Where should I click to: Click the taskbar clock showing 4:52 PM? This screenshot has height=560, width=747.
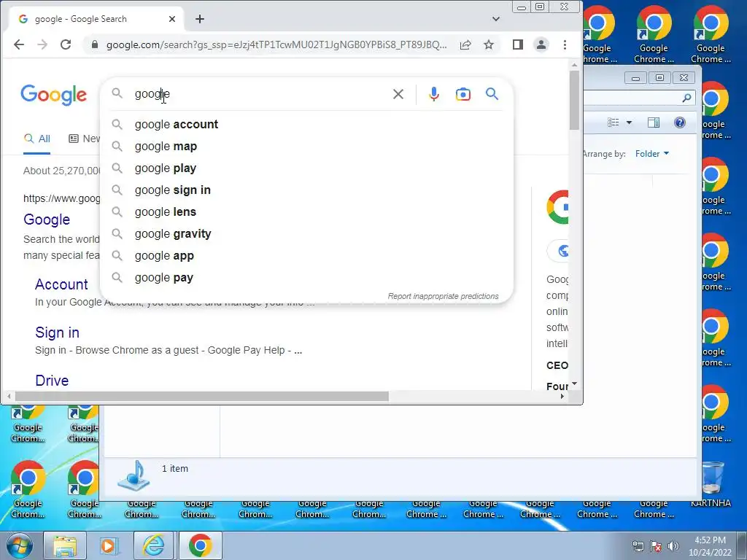(x=710, y=546)
